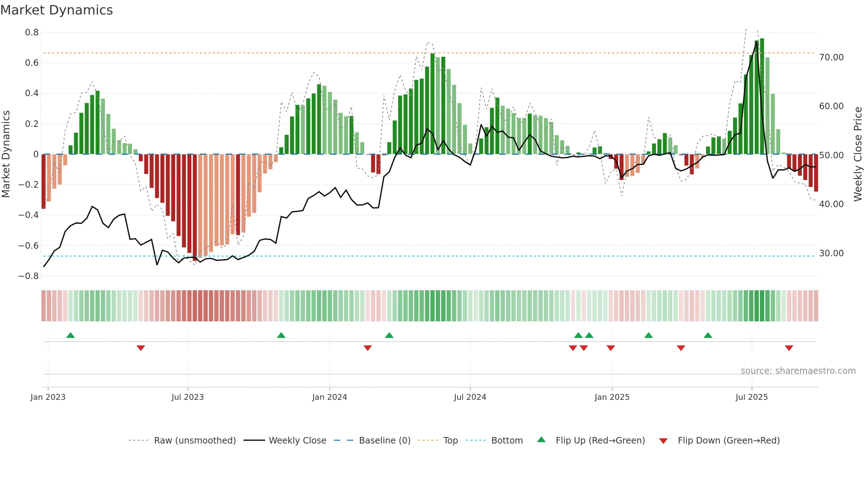Click the 0.6 tick on left axis
868x488 pixels.
tap(32, 63)
